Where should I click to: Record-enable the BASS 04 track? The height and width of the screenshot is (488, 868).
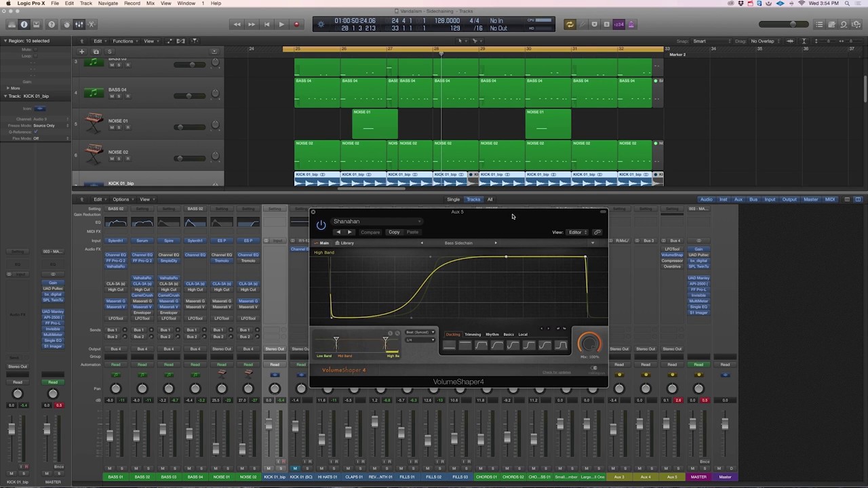point(127,96)
